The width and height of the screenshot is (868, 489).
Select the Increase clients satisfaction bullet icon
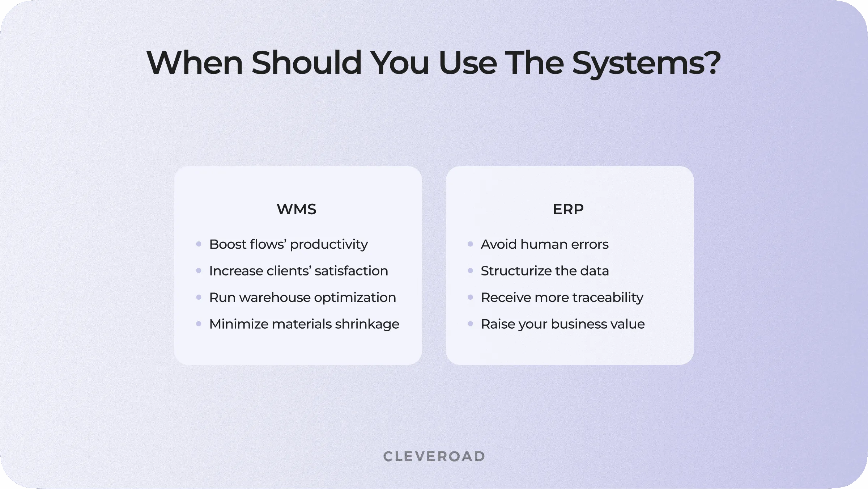200,271
